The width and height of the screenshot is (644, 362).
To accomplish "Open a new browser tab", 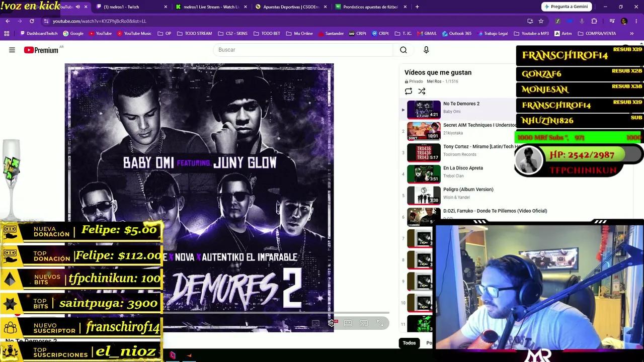I will pyautogui.click(x=417, y=7).
